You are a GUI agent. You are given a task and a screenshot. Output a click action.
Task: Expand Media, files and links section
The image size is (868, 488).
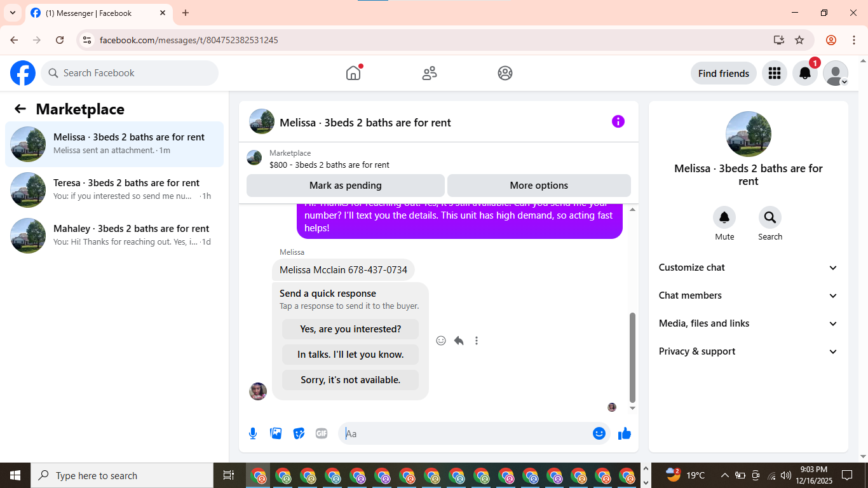[749, 323]
